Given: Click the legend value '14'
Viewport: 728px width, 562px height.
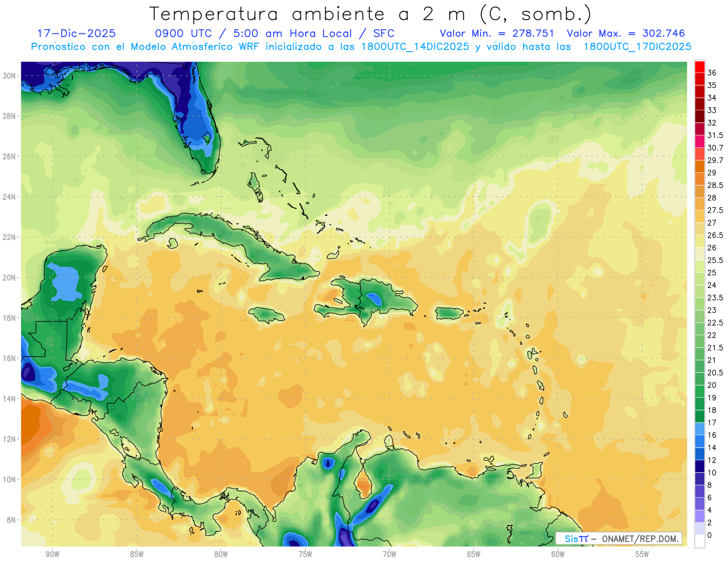Looking at the screenshot, I should click(712, 447).
